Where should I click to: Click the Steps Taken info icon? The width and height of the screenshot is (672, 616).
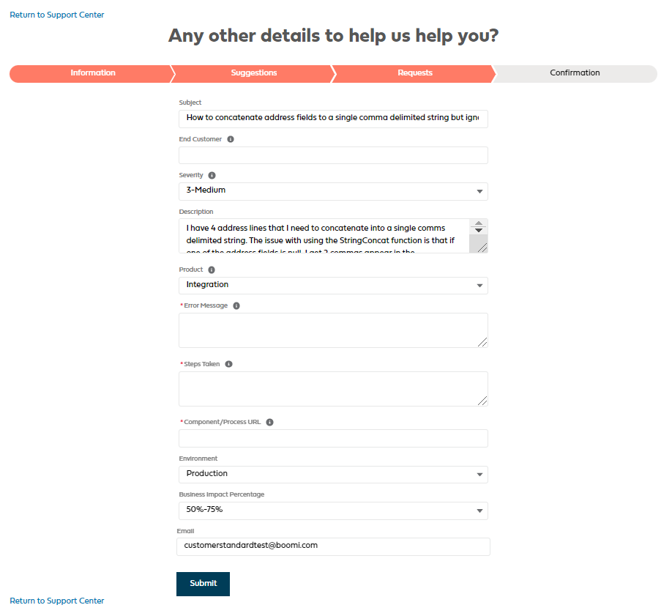pos(229,364)
